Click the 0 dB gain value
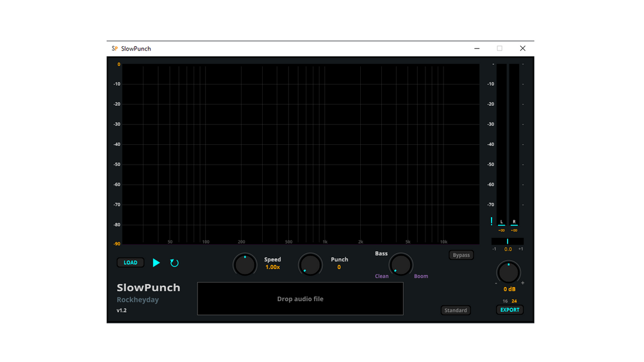 click(x=509, y=290)
